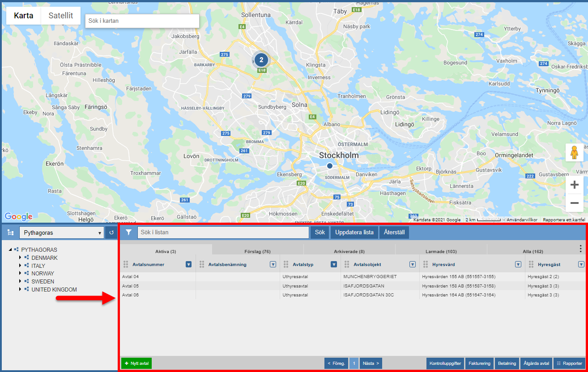Click the Uppdatera lista button
Screen dimensions: 588x372
[x=354, y=232]
